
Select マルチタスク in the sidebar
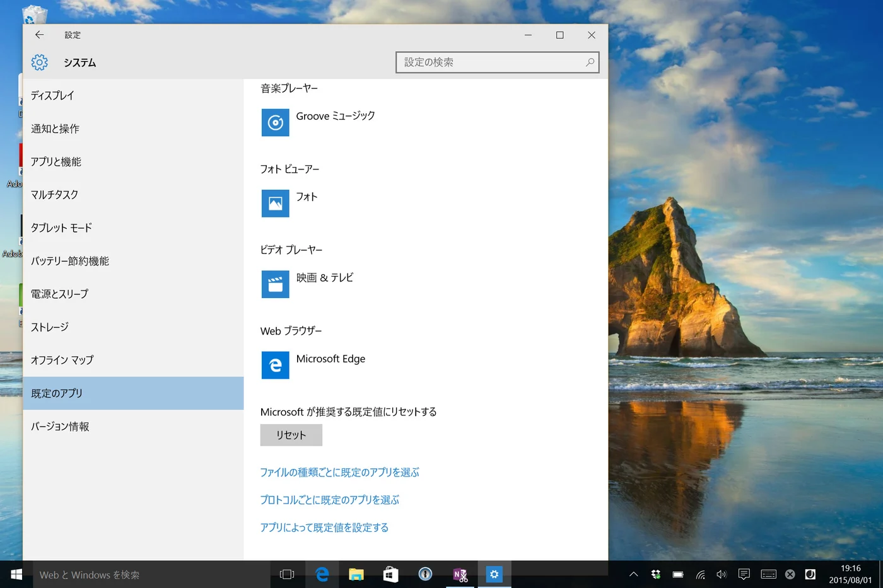click(133, 195)
